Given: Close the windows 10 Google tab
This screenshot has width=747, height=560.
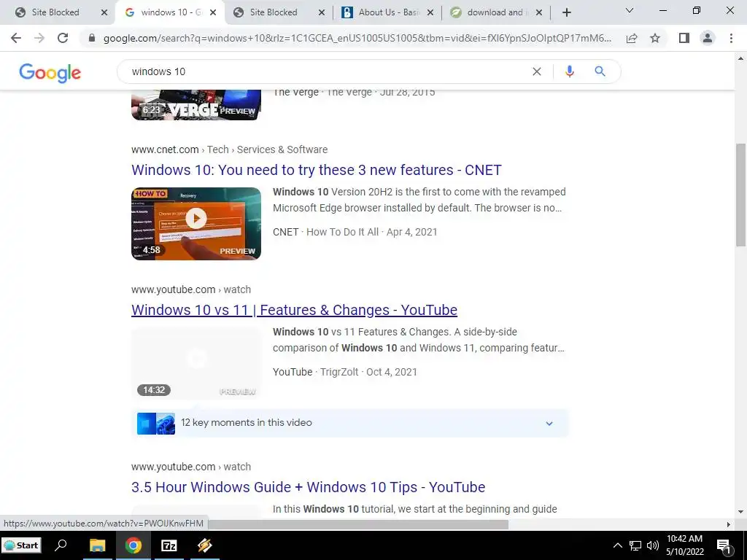Looking at the screenshot, I should click(213, 12).
